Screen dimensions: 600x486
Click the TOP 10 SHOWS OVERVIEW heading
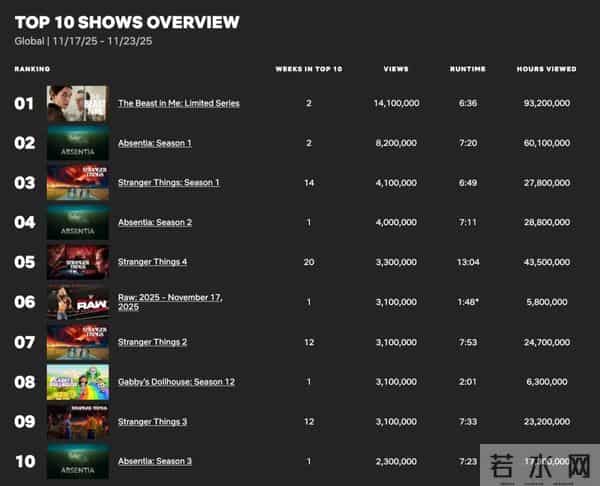pos(127,22)
